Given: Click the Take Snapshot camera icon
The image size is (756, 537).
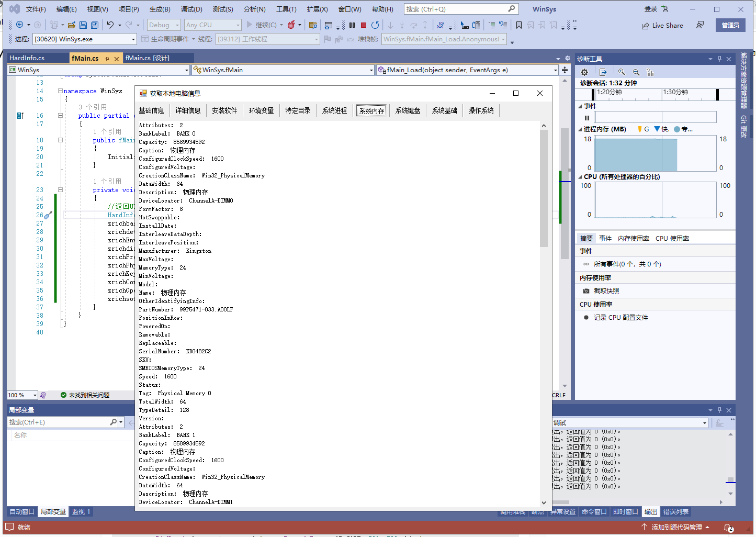Looking at the screenshot, I should click(x=586, y=291).
